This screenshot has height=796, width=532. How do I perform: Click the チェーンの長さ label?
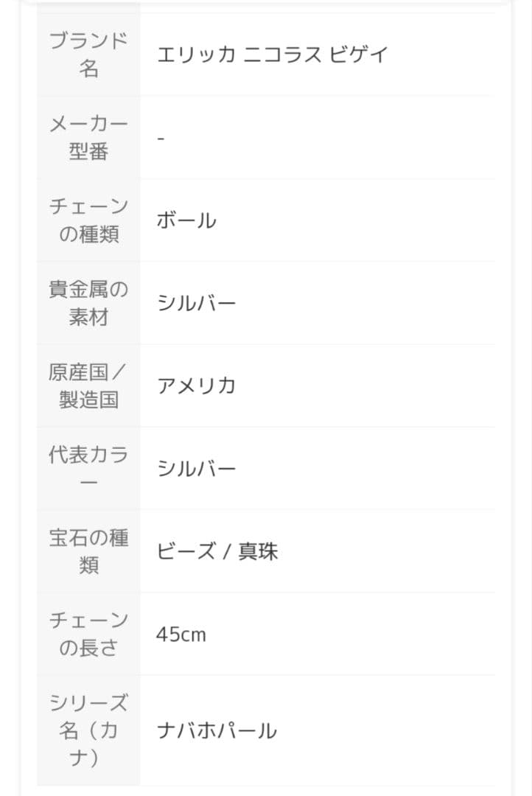[x=88, y=634]
